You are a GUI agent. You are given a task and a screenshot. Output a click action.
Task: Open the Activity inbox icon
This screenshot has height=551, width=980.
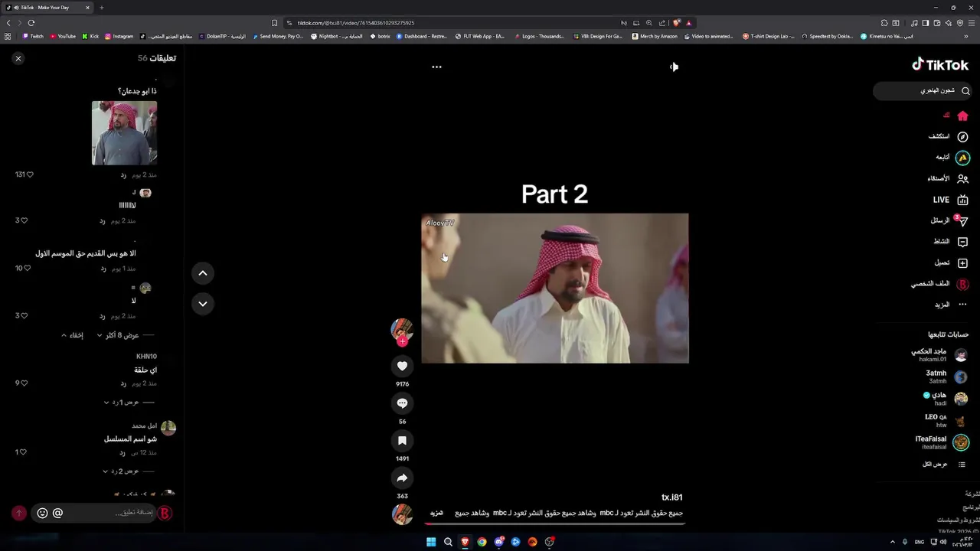[962, 242]
